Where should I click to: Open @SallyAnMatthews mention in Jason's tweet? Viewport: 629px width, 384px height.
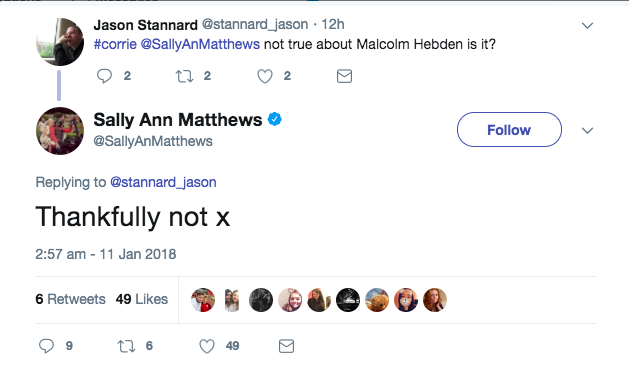[x=200, y=44]
